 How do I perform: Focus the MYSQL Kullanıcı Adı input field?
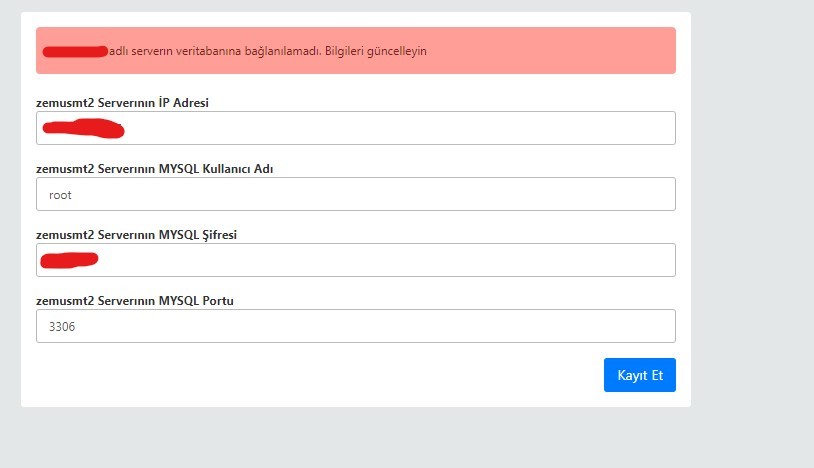tap(356, 194)
